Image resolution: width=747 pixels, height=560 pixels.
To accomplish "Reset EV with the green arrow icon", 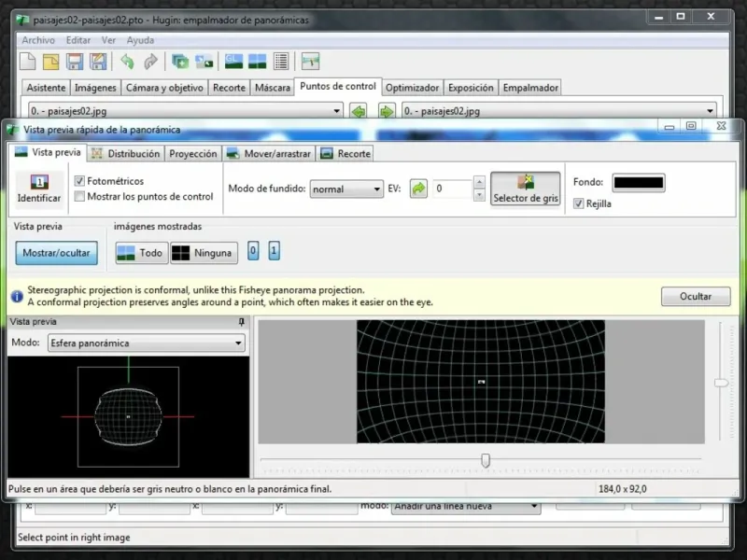I will click(x=418, y=189).
